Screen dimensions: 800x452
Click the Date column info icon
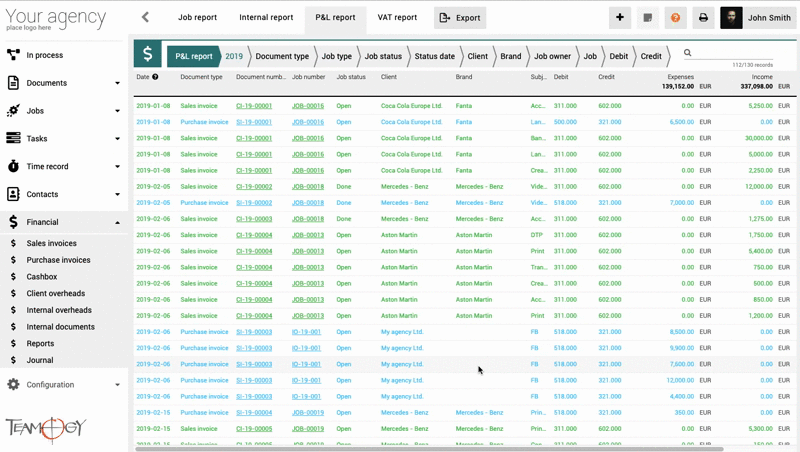point(155,77)
